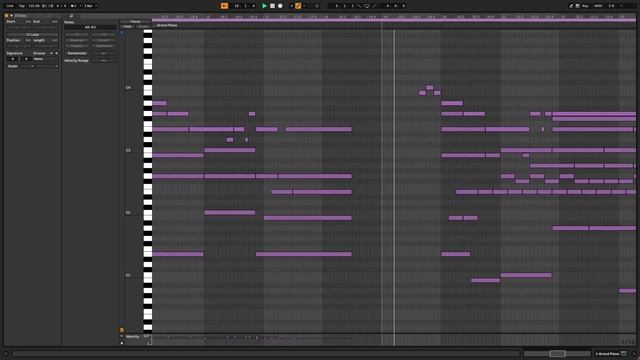Image resolution: width=640 pixels, height=360 pixels.
Task: Click the Link button
Action: coord(10,6)
